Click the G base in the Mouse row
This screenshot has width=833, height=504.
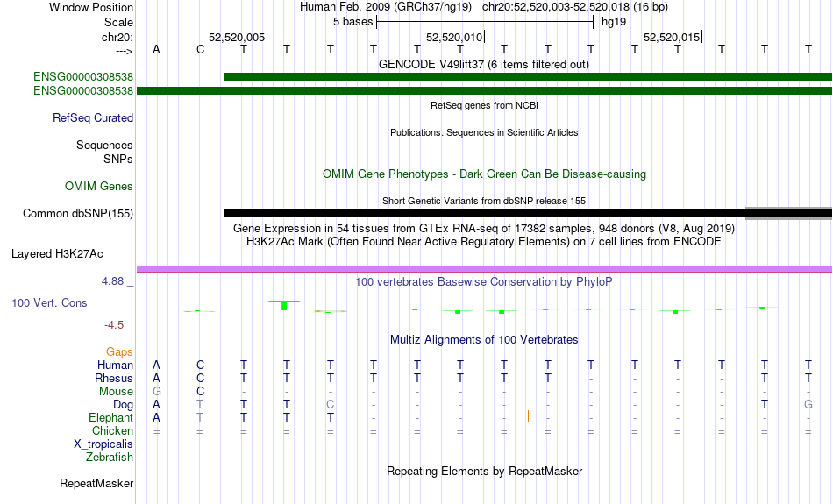156,392
